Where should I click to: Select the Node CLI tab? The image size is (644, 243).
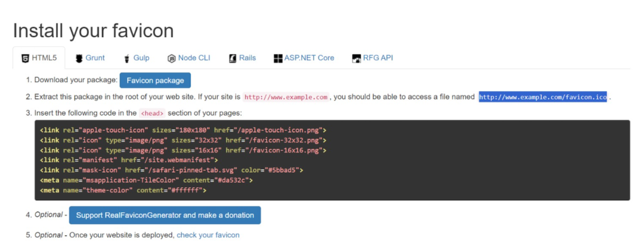pos(189,58)
